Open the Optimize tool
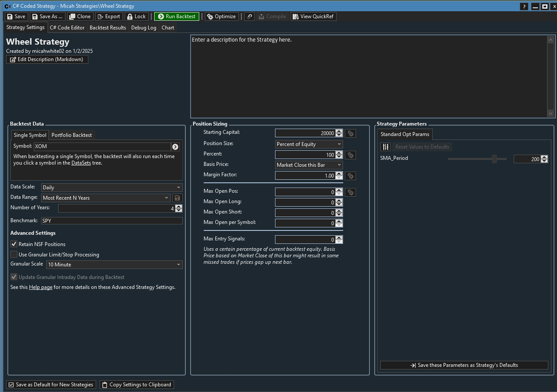The height and width of the screenshot is (392, 557). (x=221, y=16)
